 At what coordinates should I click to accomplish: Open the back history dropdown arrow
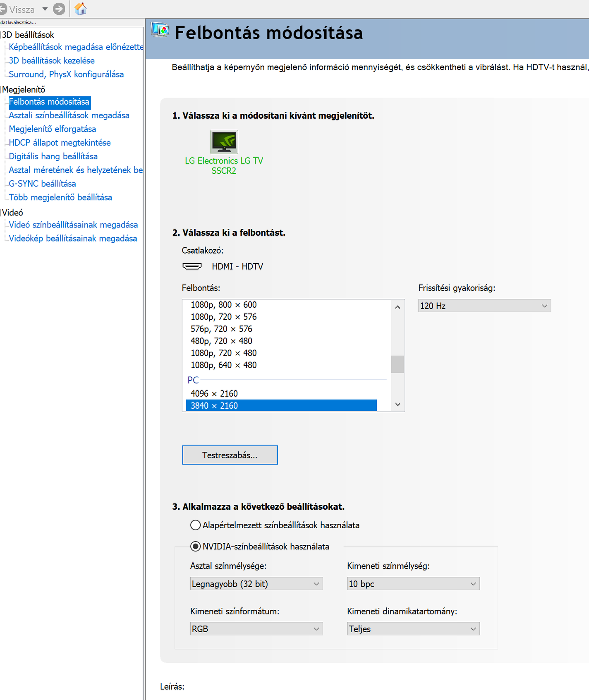click(x=45, y=9)
